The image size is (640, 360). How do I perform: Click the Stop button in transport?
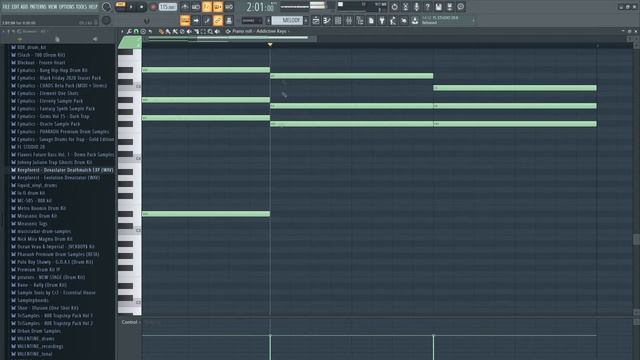click(141, 7)
